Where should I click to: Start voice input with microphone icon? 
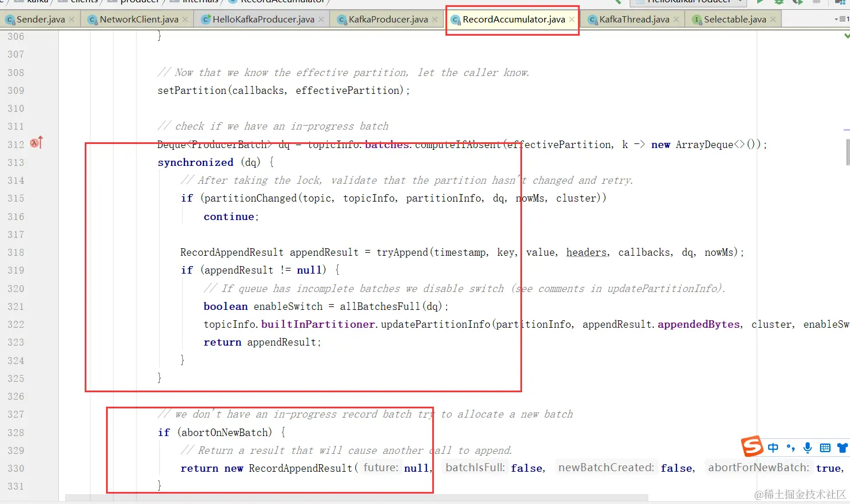pos(808,448)
